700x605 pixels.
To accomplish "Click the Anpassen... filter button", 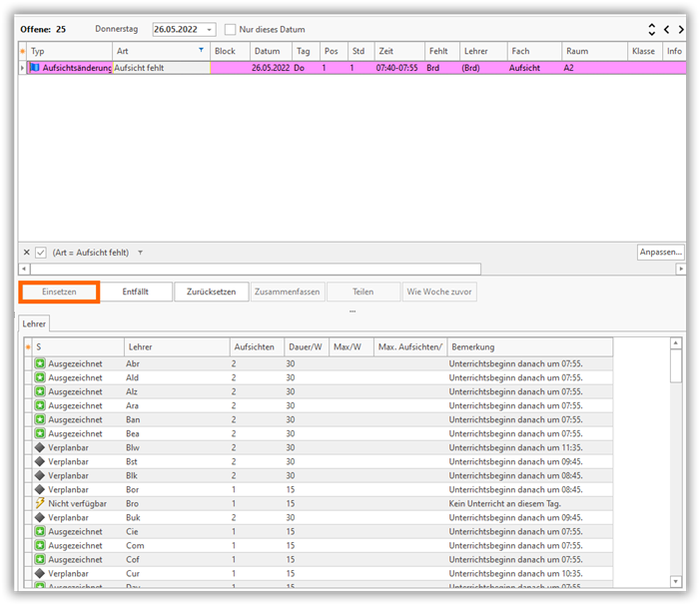I will pyautogui.click(x=660, y=253).
